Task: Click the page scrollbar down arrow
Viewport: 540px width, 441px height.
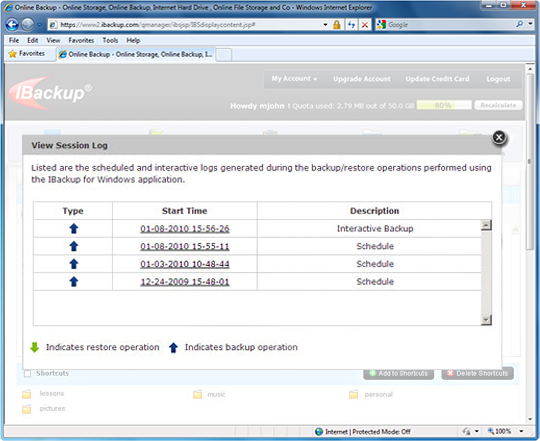Action: click(530, 419)
